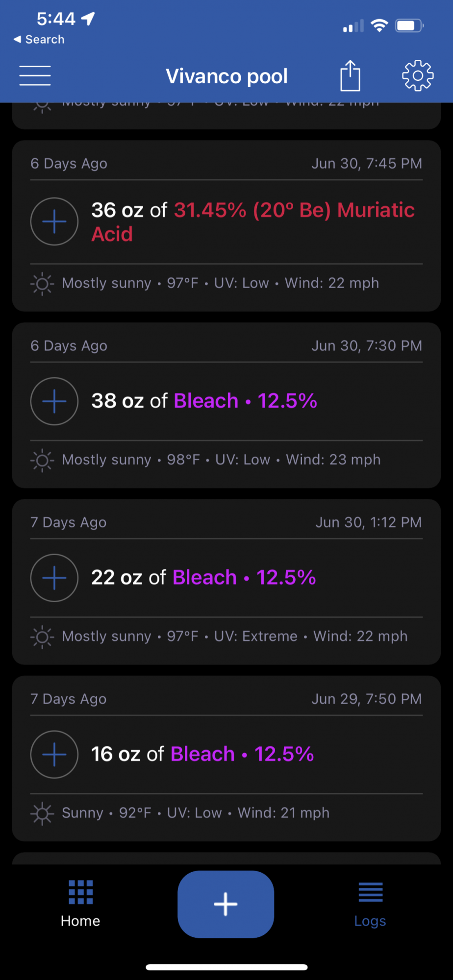Tap plus circle beside 16 oz Bleach
The width and height of the screenshot is (453, 980).
pos(54,754)
